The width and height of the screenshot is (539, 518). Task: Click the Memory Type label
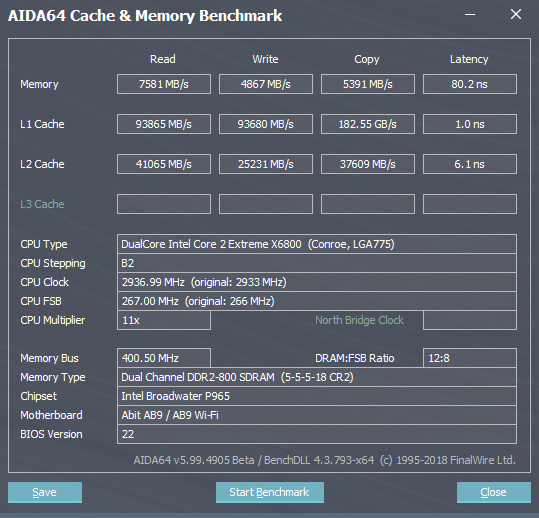[53, 377]
